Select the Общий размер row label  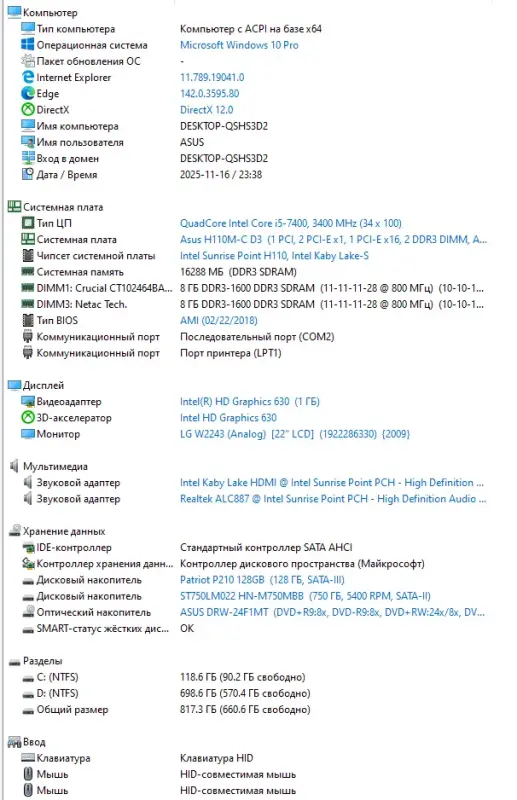tap(72, 709)
